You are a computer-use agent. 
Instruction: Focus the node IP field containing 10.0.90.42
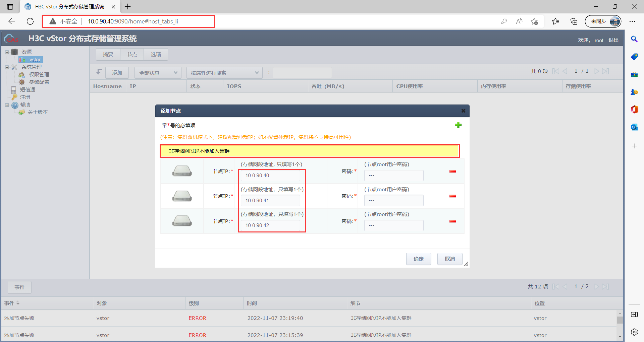coord(270,225)
